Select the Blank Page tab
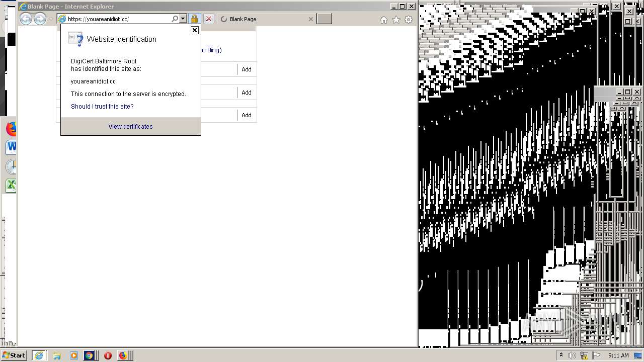Screen dimensions: 644x362 pyautogui.click(x=267, y=19)
